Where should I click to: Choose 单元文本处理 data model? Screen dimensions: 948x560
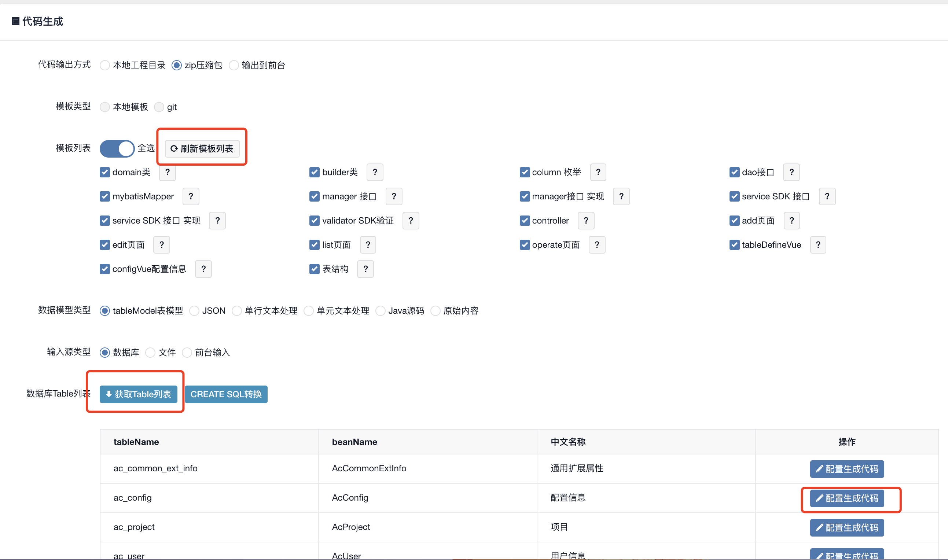(x=308, y=310)
